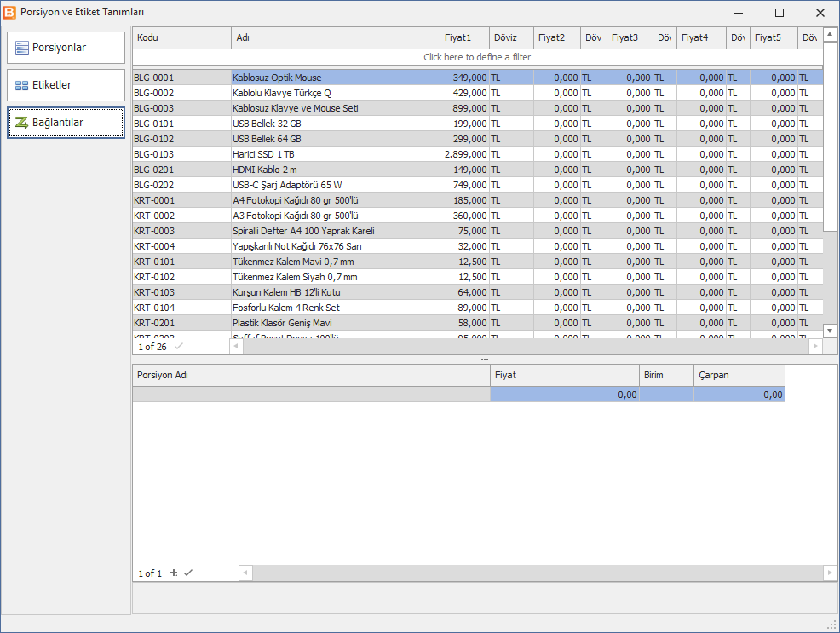Screen dimensions: 840x633
Task: Click the Fiyat1 column header
Action: [464, 38]
